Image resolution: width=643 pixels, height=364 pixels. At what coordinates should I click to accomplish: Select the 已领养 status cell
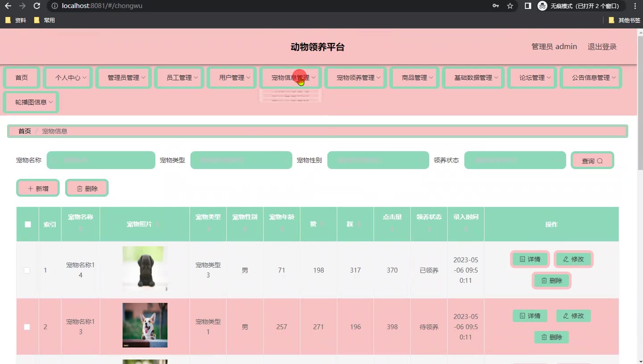coord(429,270)
